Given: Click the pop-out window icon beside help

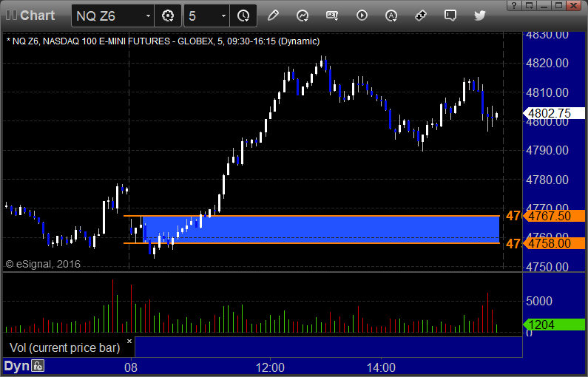Looking at the screenshot, I should click(530, 5).
